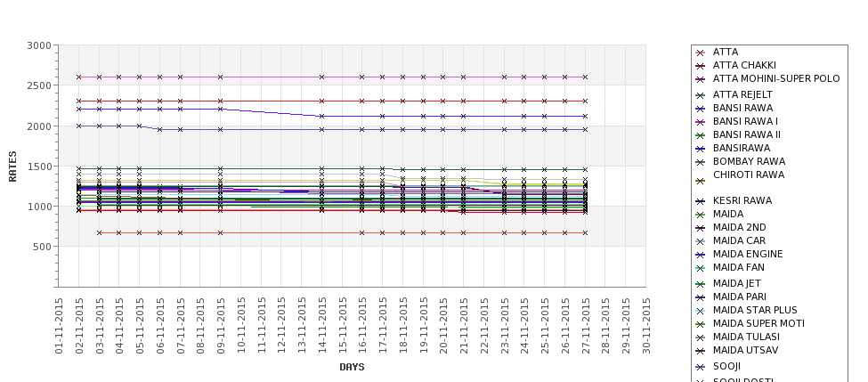This screenshot has width=868, height=382.
Task: Click the 01-11-2015 date label
Action: pos(59,326)
